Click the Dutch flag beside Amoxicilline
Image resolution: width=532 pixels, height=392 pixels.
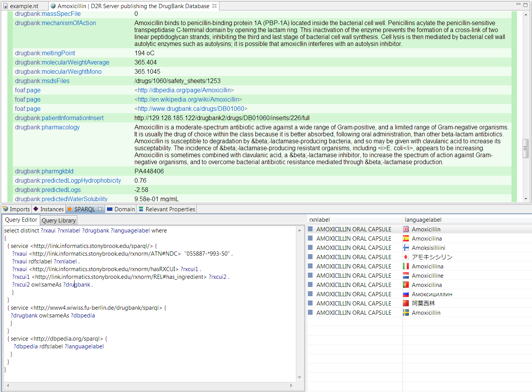[406, 276]
